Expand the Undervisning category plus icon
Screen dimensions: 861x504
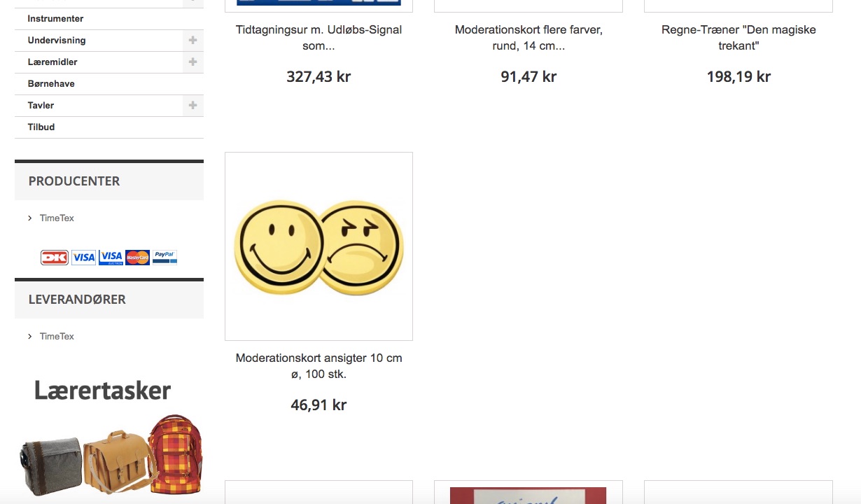192,41
